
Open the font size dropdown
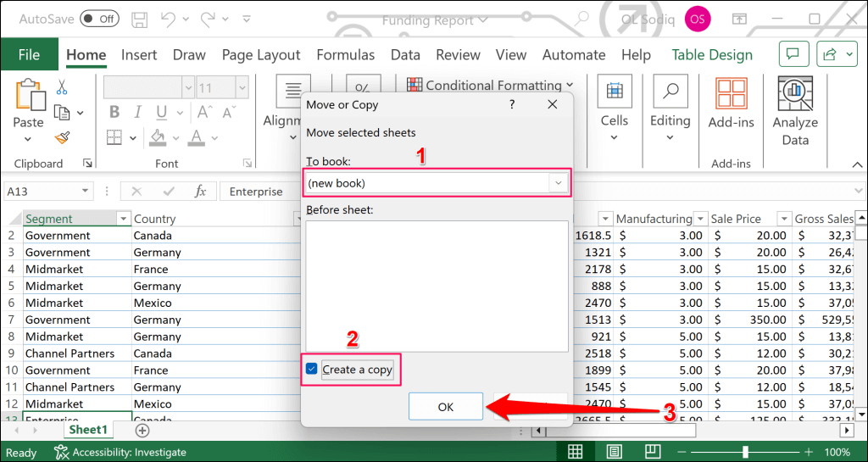tap(242, 88)
